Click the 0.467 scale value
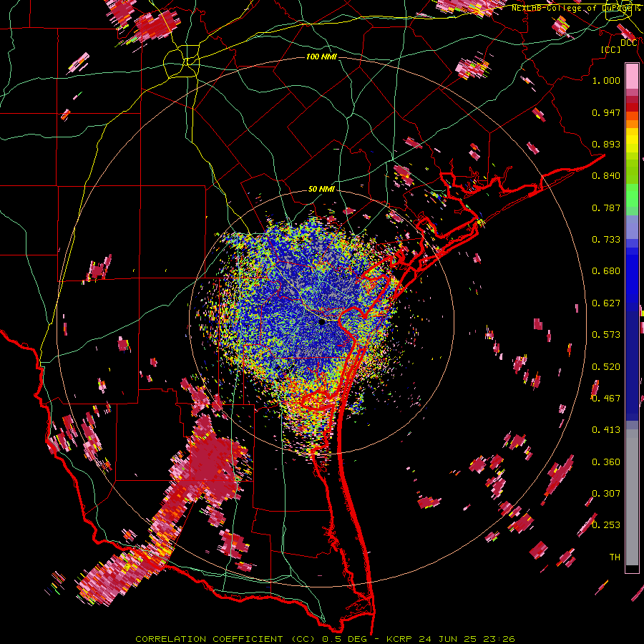Image resolution: width=644 pixels, height=644 pixels. click(x=606, y=399)
